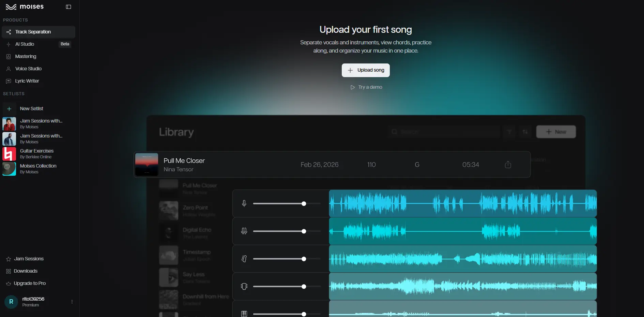
Task: Click the Library search field
Action: click(444, 132)
